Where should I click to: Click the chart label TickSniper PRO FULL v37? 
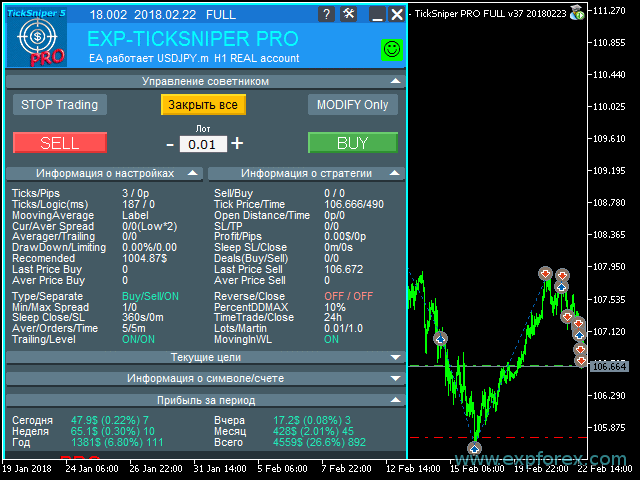pyautogui.click(x=490, y=13)
